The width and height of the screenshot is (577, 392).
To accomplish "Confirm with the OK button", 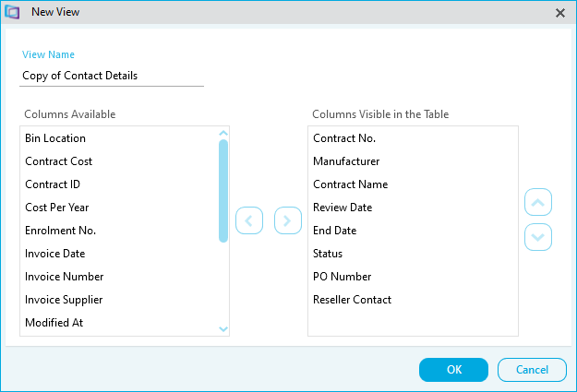I will coord(453,370).
